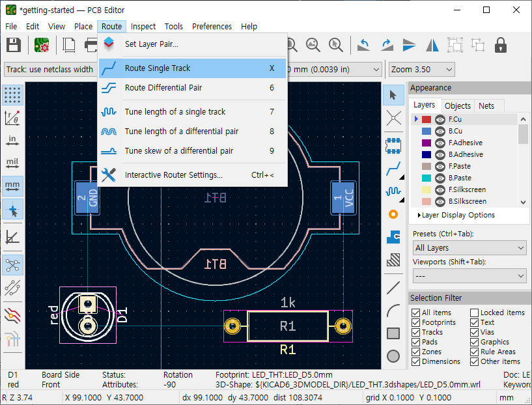Enable the Locked items checkbox
The image size is (532, 405).
tap(474, 313)
